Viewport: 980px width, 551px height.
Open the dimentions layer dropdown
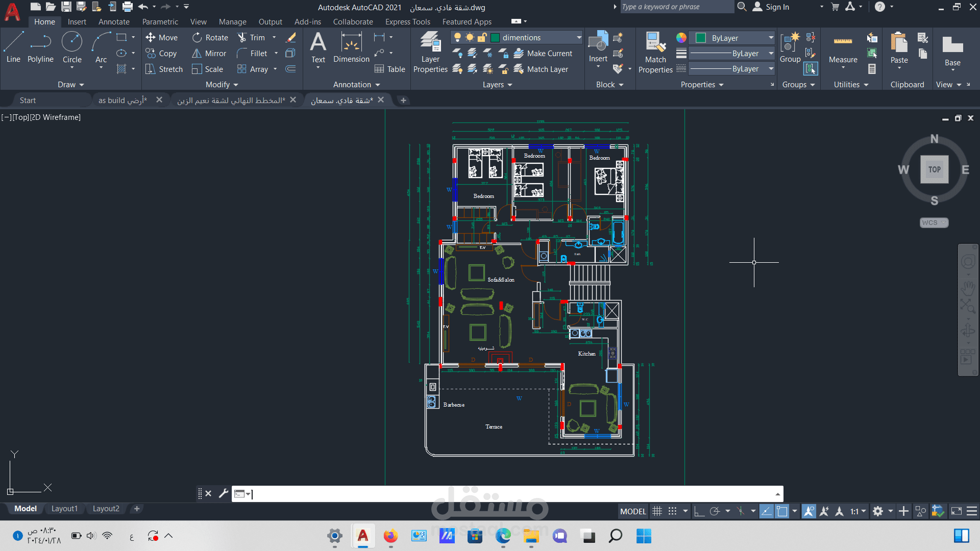point(579,37)
